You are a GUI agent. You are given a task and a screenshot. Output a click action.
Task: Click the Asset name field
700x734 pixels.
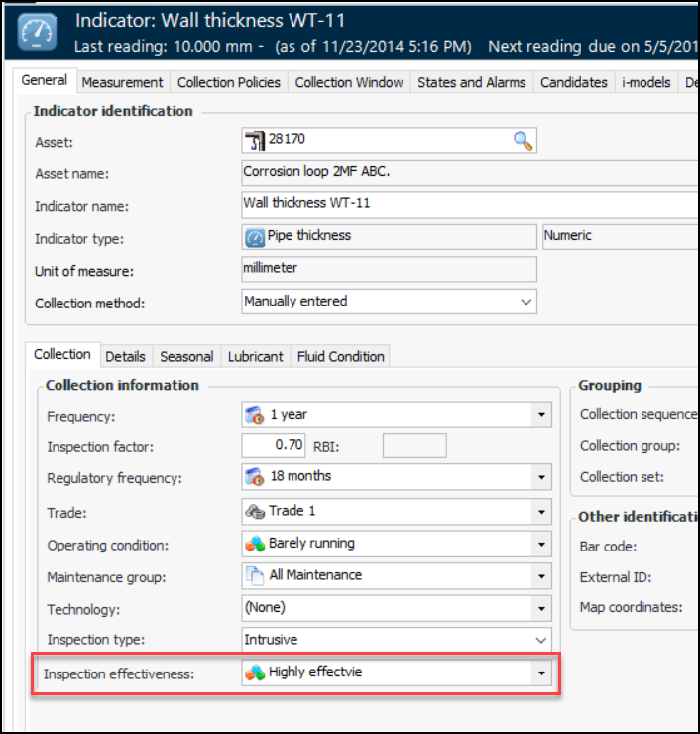(470, 173)
